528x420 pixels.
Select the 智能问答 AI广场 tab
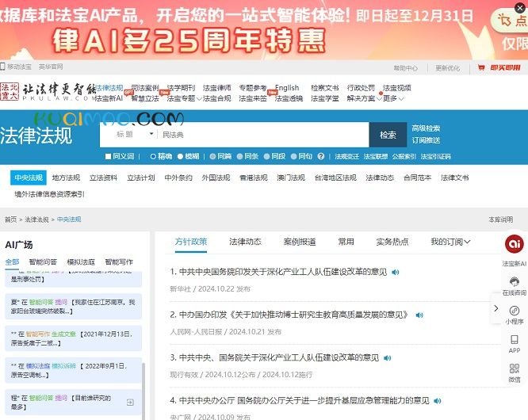pyautogui.click(x=43, y=262)
